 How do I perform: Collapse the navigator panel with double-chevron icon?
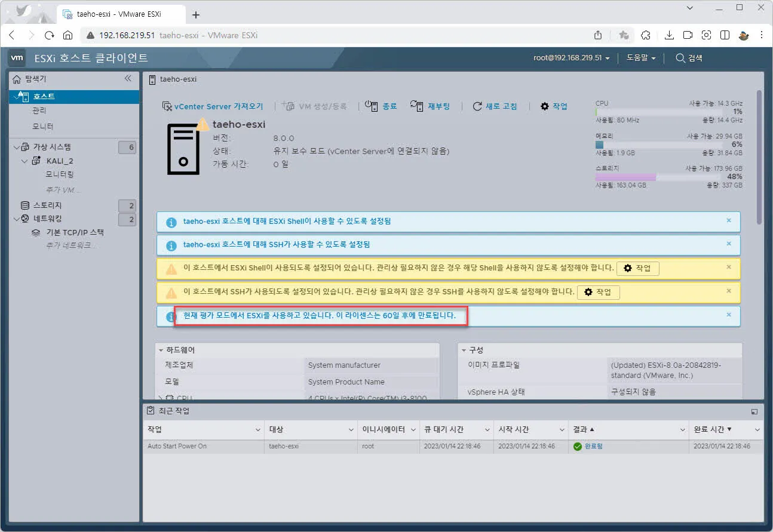(x=128, y=79)
